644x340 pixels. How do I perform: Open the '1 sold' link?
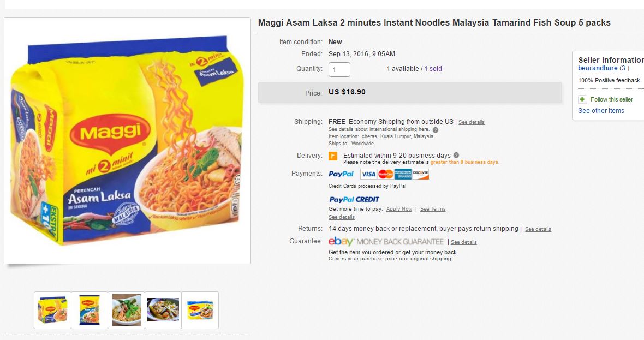coord(433,69)
